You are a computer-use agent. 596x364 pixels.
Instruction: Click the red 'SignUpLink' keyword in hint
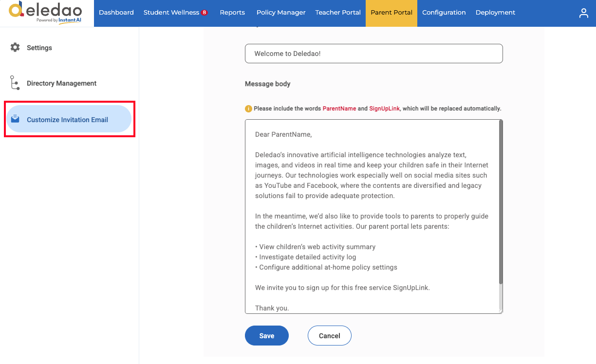[384, 109]
